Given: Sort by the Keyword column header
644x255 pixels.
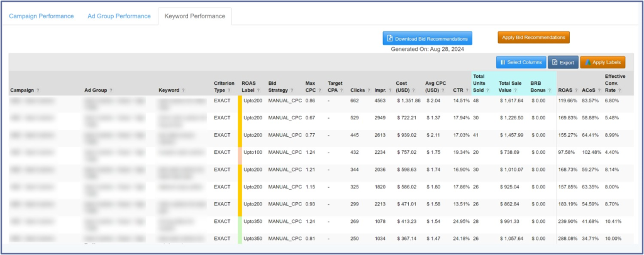Looking at the screenshot, I should click(169, 90).
